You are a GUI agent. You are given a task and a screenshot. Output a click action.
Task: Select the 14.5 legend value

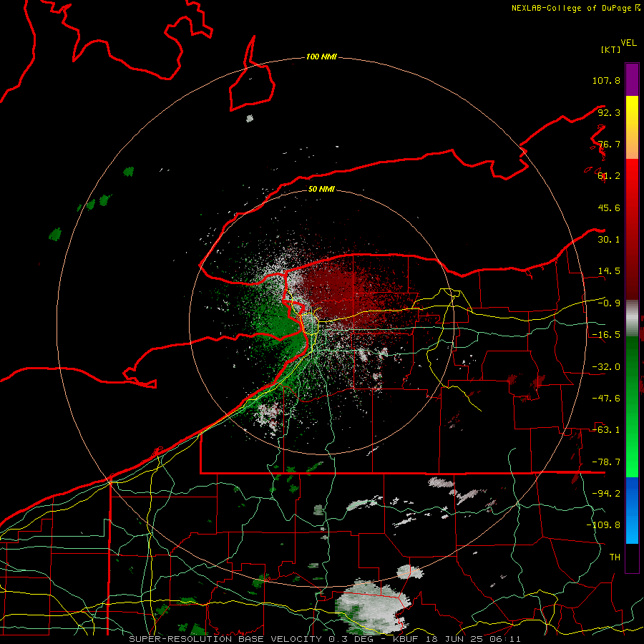click(x=609, y=271)
